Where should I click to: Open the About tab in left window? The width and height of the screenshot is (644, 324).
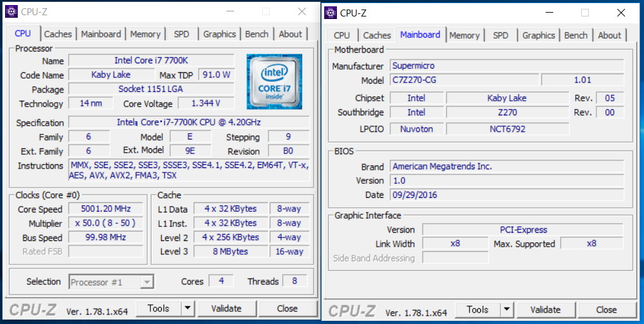click(x=291, y=34)
